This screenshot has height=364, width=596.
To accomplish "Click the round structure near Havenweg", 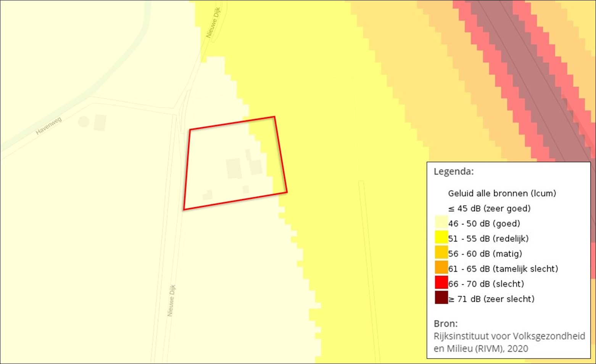I will click(x=84, y=122).
